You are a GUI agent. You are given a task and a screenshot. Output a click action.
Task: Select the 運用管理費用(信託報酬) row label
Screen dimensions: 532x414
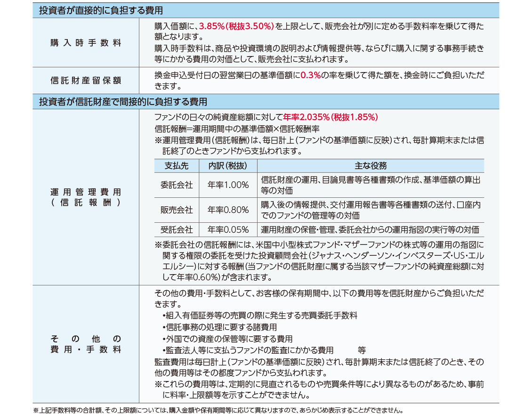pos(86,197)
